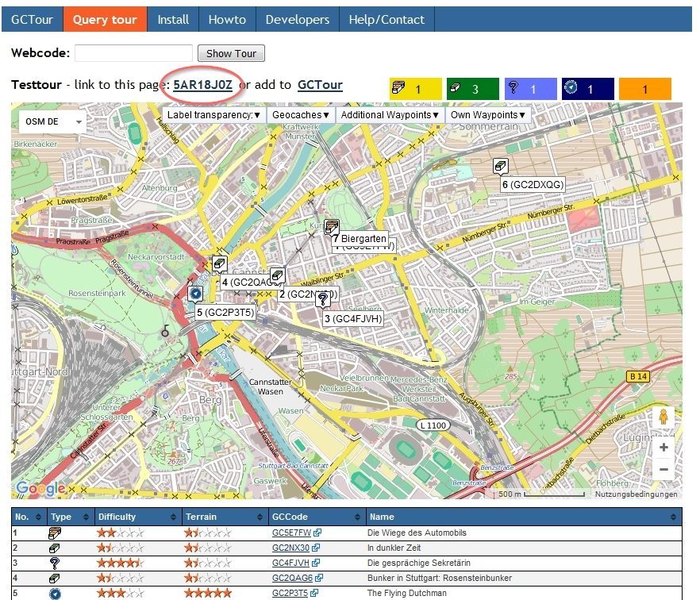This screenshot has height=600, width=700.
Task: Click the sort arrows in the Terrain header
Action: [x=260, y=517]
